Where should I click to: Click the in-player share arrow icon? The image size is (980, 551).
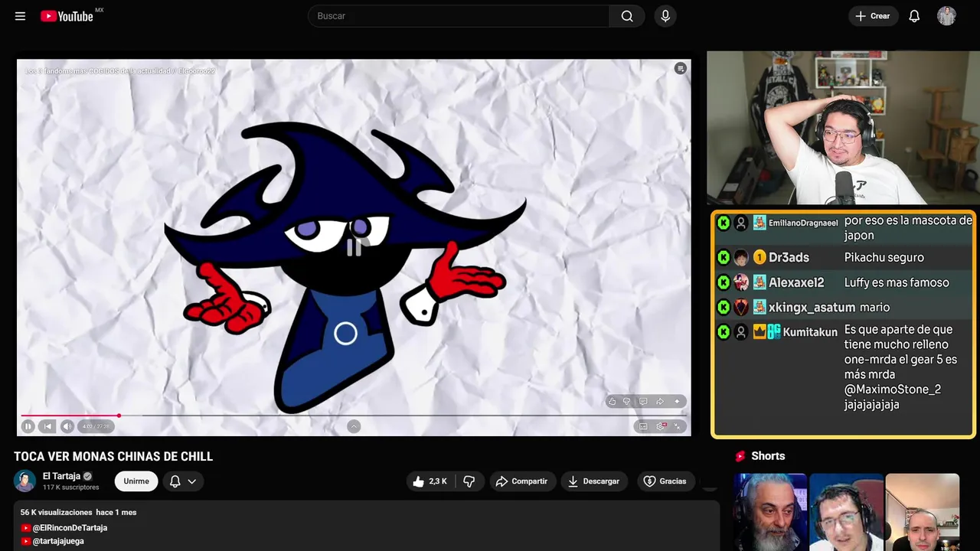pos(659,402)
